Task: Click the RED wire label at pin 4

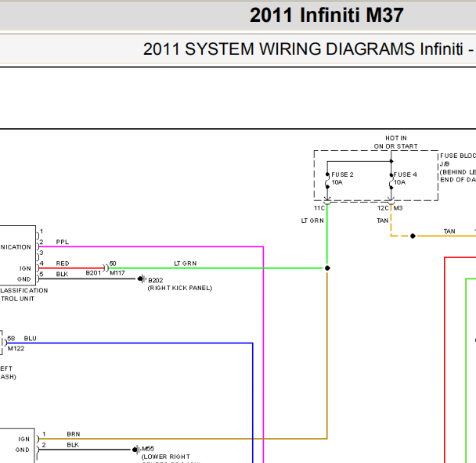Action: click(x=63, y=264)
